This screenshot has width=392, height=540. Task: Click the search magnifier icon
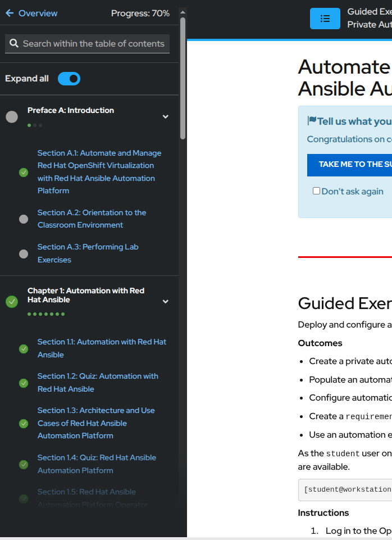(x=13, y=43)
